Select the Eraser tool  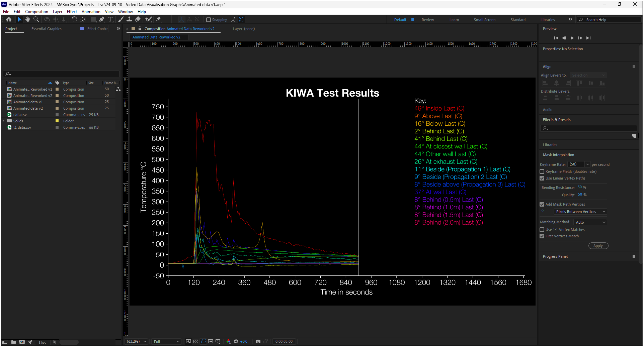point(138,19)
